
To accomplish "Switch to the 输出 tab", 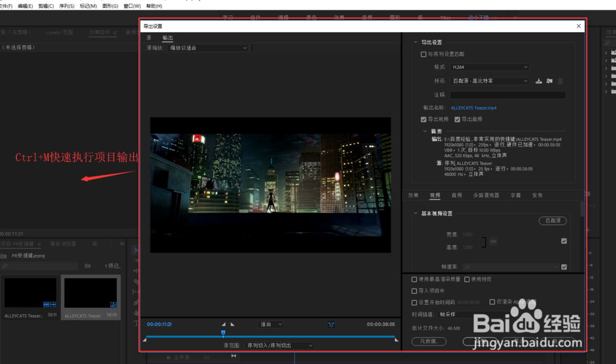I will coord(168,38).
